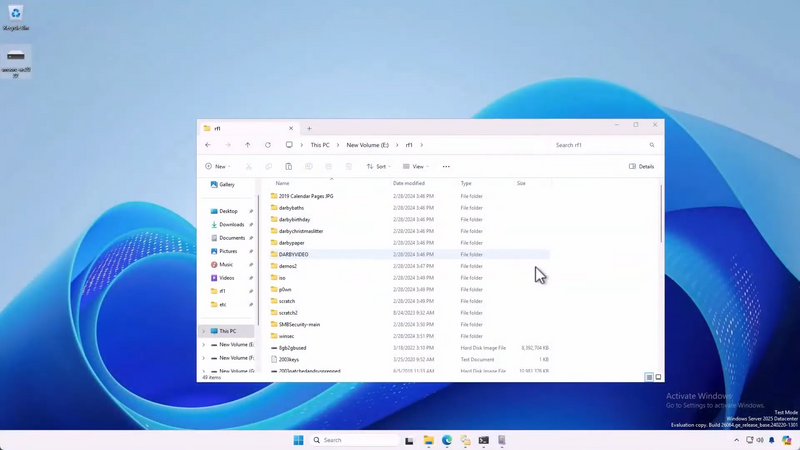800x450 pixels.
Task: Open Terminal from the taskbar
Action: pyautogui.click(x=484, y=440)
